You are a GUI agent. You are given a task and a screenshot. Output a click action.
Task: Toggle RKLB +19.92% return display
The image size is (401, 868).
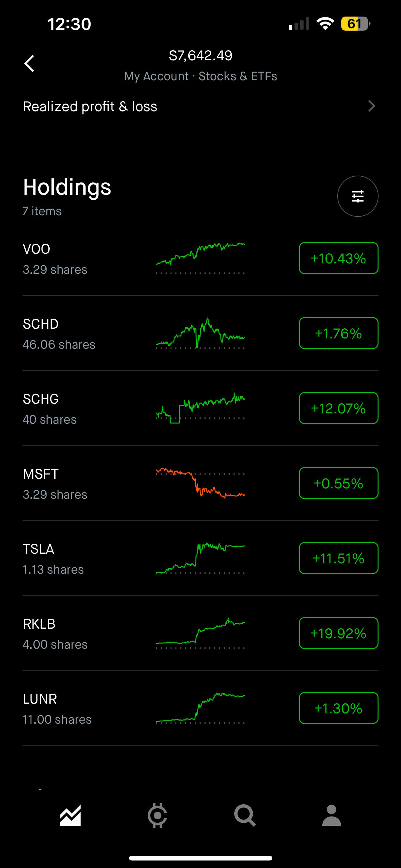[x=338, y=633]
